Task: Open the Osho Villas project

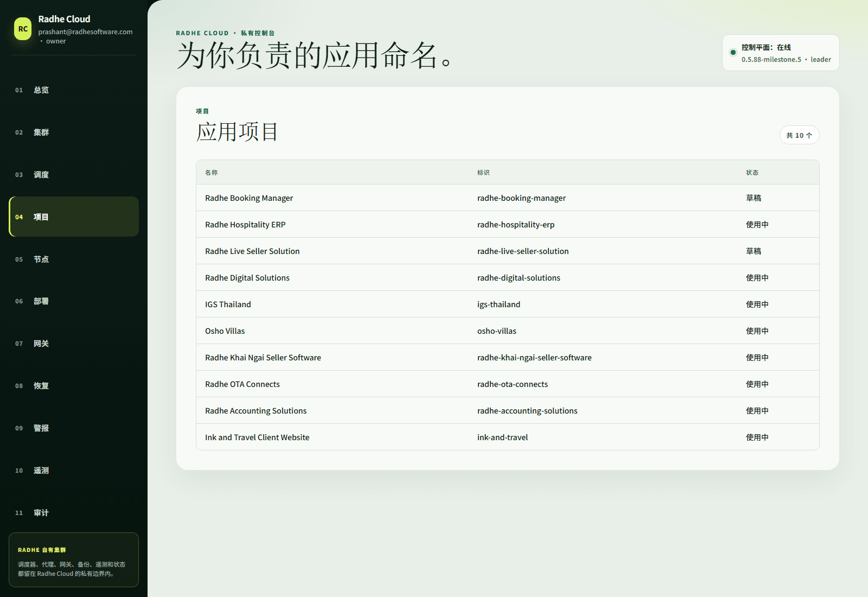Action: pos(225,331)
